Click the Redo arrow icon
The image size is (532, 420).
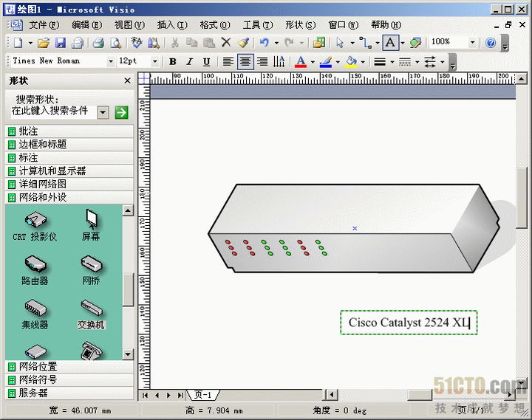tap(290, 43)
